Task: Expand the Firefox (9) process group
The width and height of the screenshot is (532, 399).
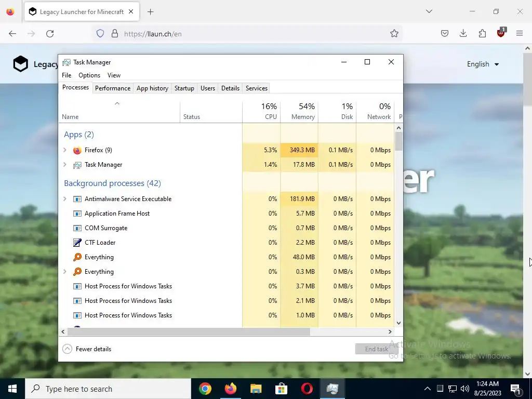Action: point(65,150)
